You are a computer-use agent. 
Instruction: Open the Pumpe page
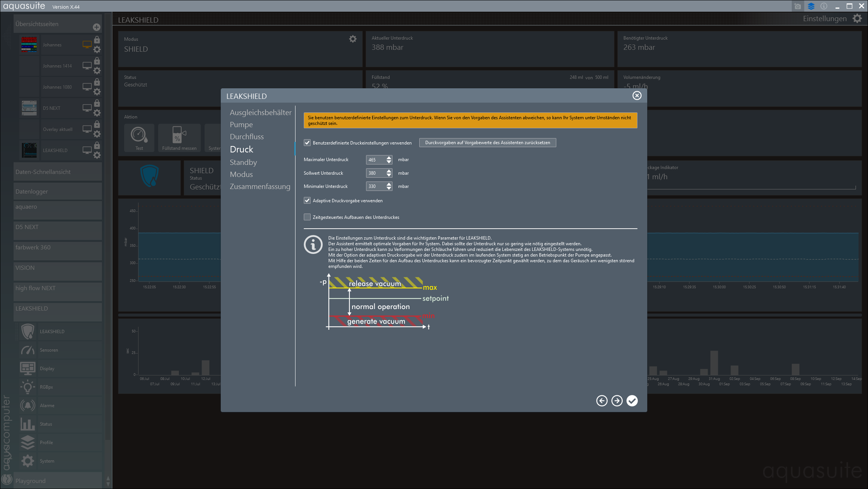pos(241,125)
